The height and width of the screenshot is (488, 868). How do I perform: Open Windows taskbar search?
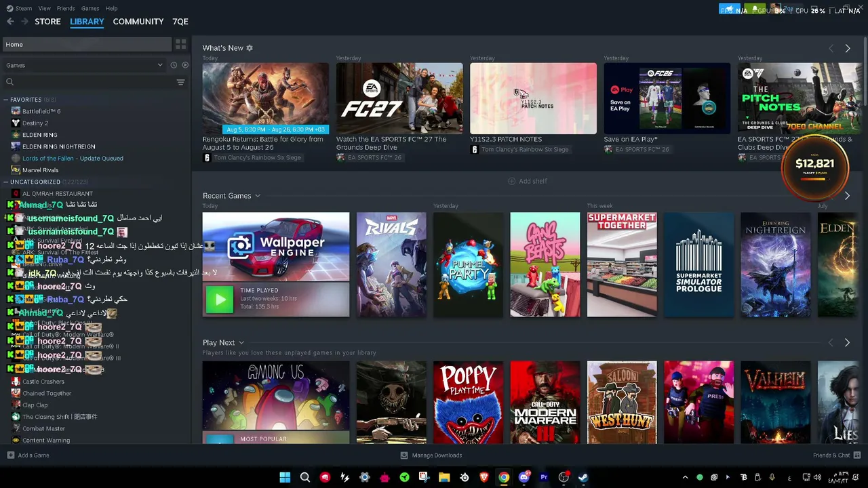click(305, 477)
